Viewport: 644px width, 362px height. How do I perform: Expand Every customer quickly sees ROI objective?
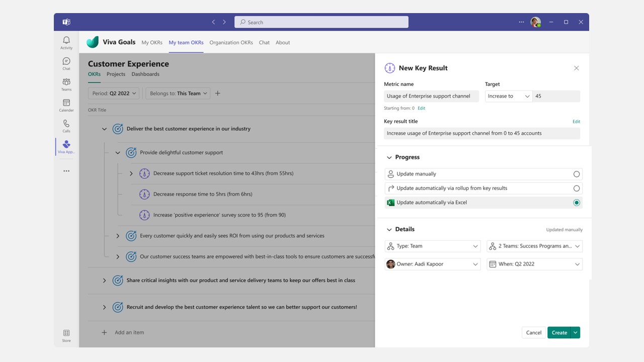[x=118, y=236]
